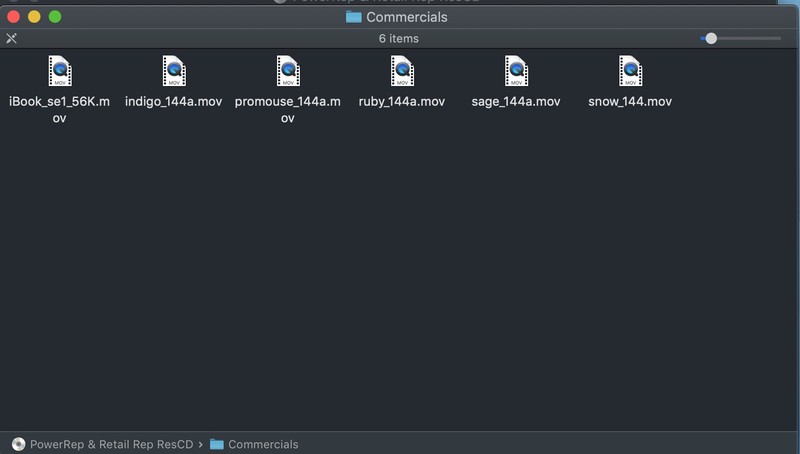Select the snow_144.mov file icon
Image resolution: width=800 pixels, height=454 pixels.
point(630,71)
